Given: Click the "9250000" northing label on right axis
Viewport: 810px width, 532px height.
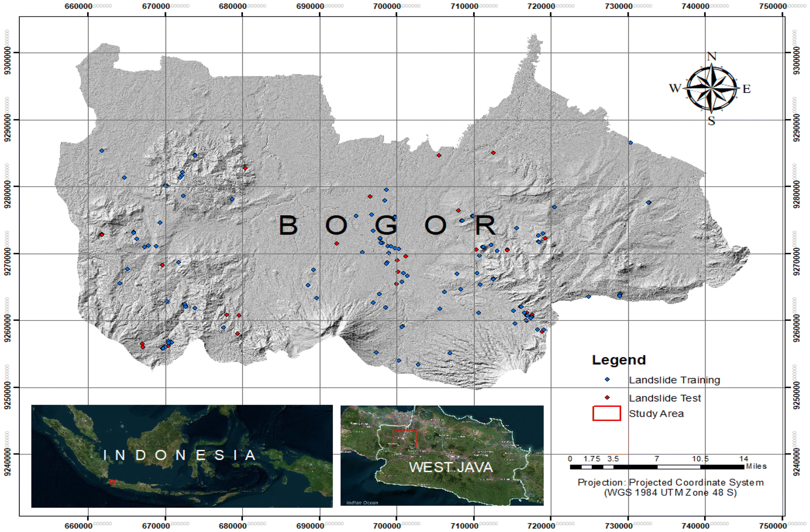Looking at the screenshot, I should pyautogui.click(x=796, y=395).
